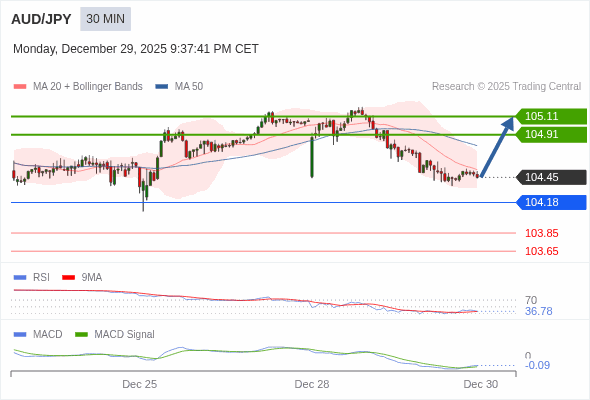Click the 'Research © 2025 Trading Central' credit text
The height and width of the screenshot is (400, 590).
506,87
